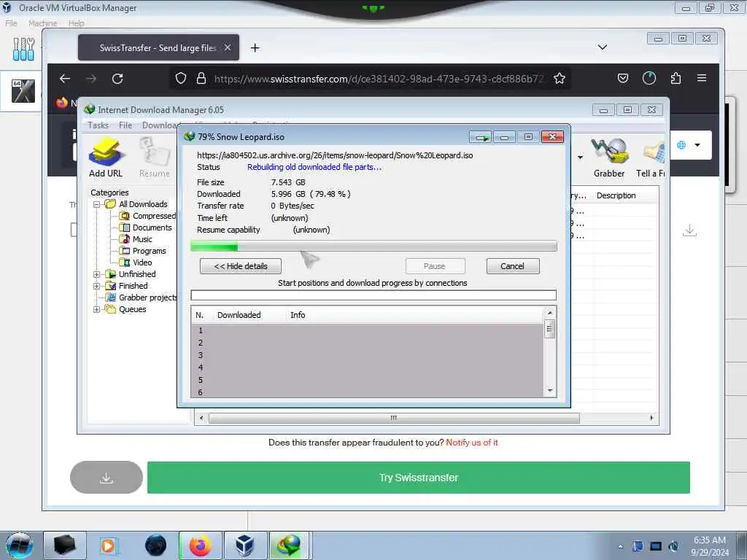
Task: Open the Firefox hamburger menu
Action: [702, 77]
